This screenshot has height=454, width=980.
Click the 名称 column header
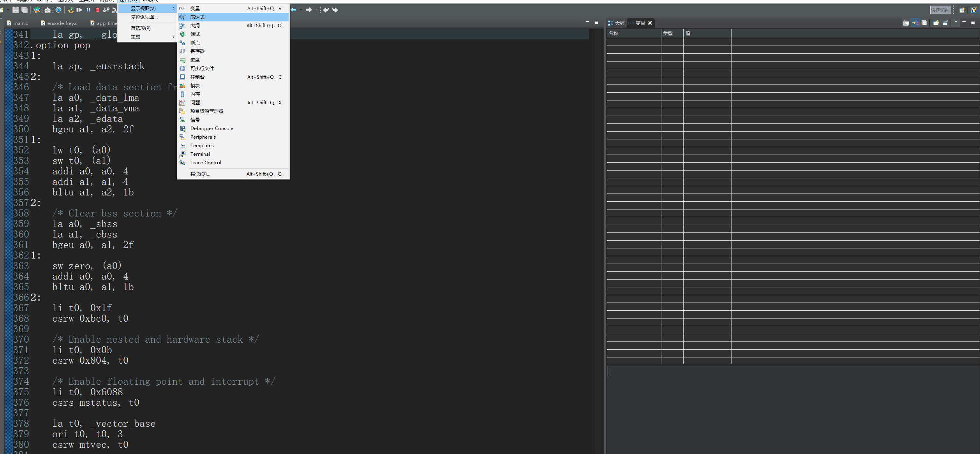[634, 33]
